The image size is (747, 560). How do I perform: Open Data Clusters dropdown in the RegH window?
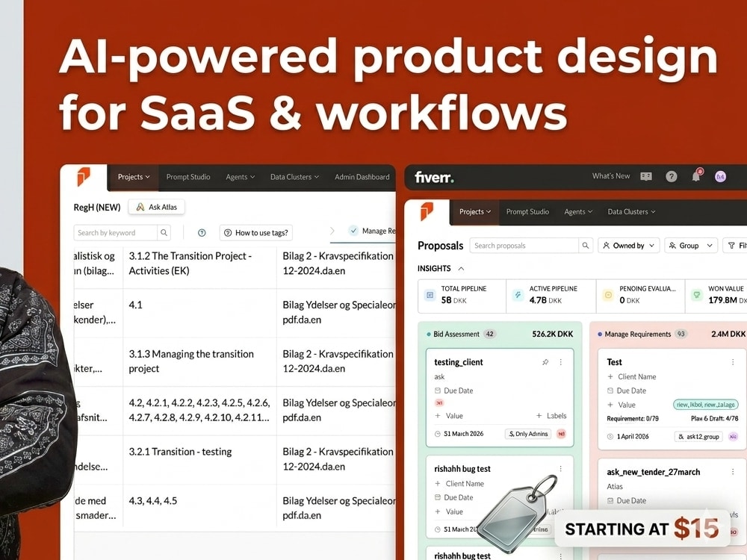point(294,177)
